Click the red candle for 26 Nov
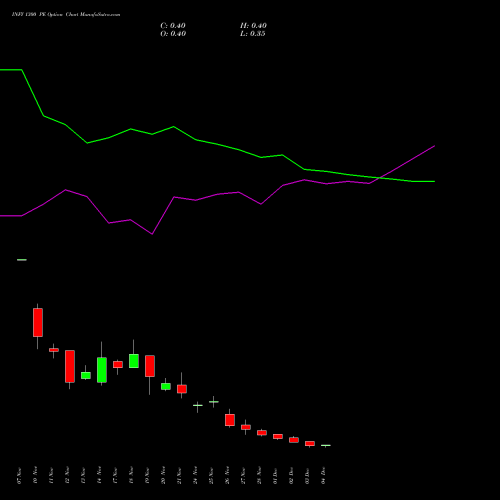The width and height of the screenshot is (500, 500). (x=230, y=420)
